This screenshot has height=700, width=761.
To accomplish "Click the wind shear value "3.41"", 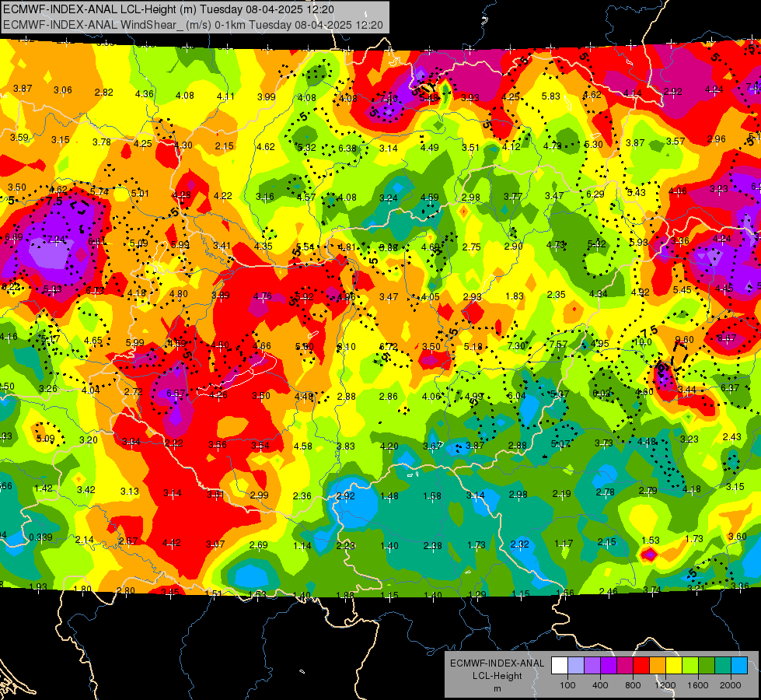I will pos(222,245).
